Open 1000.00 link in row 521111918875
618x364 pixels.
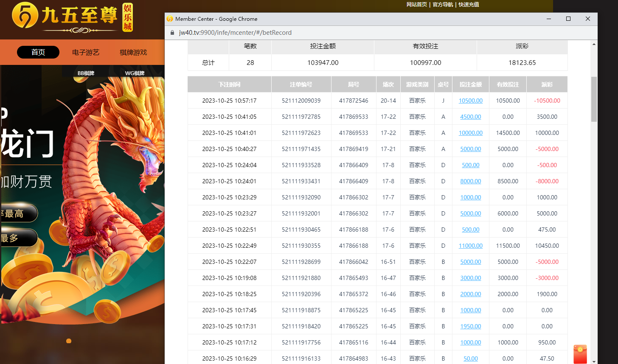coord(471,310)
